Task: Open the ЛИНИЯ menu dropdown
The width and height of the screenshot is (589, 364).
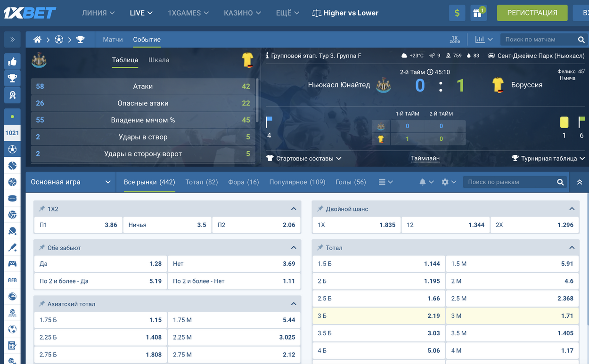Action: (98, 13)
